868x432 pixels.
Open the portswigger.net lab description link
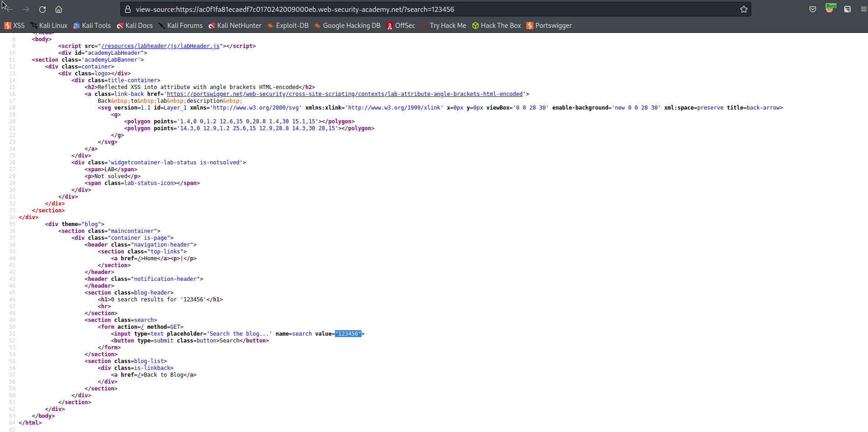pyautogui.click(x=345, y=94)
